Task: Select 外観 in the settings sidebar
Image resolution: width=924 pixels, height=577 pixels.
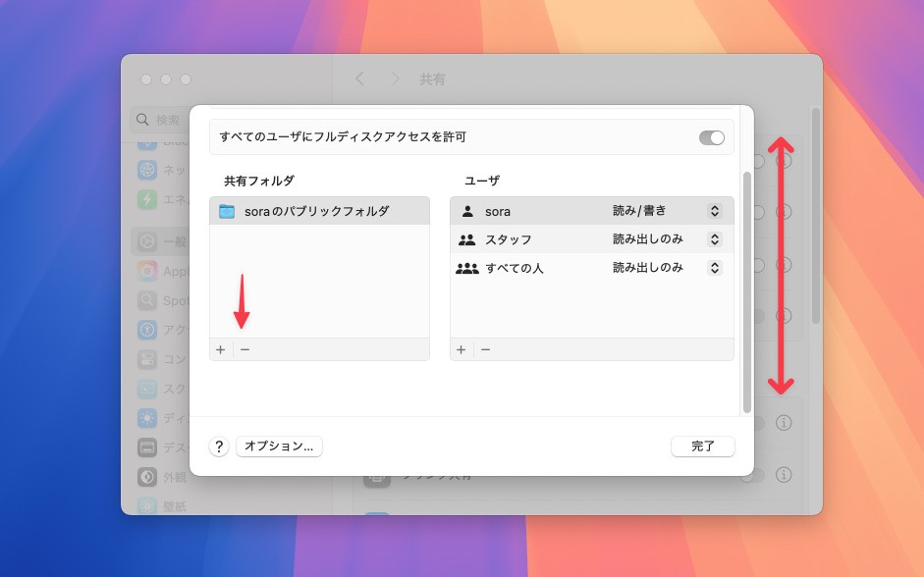Action: point(160,477)
